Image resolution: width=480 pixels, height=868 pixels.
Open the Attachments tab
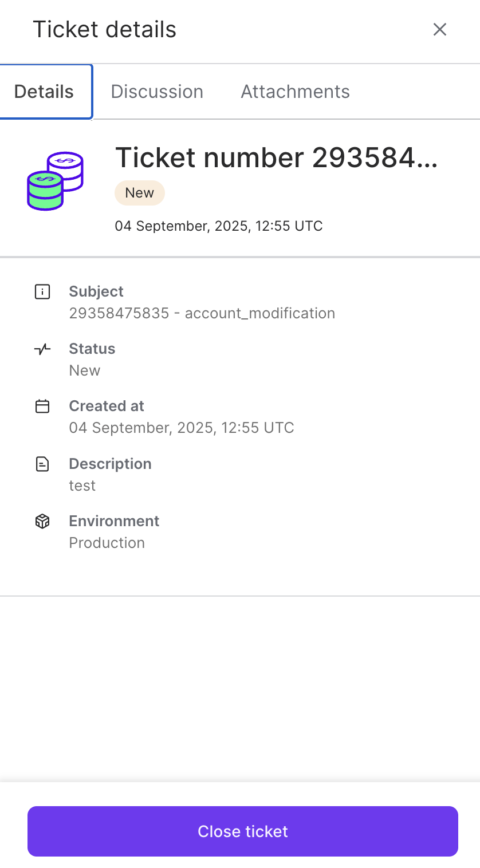tap(294, 91)
